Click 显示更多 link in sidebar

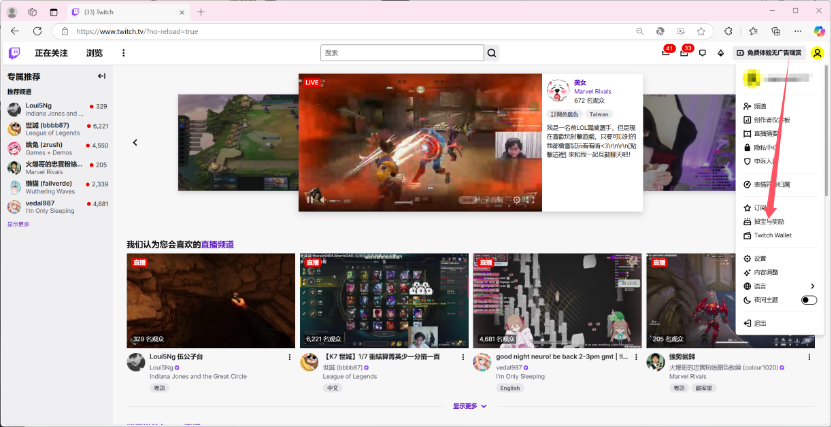(19, 224)
